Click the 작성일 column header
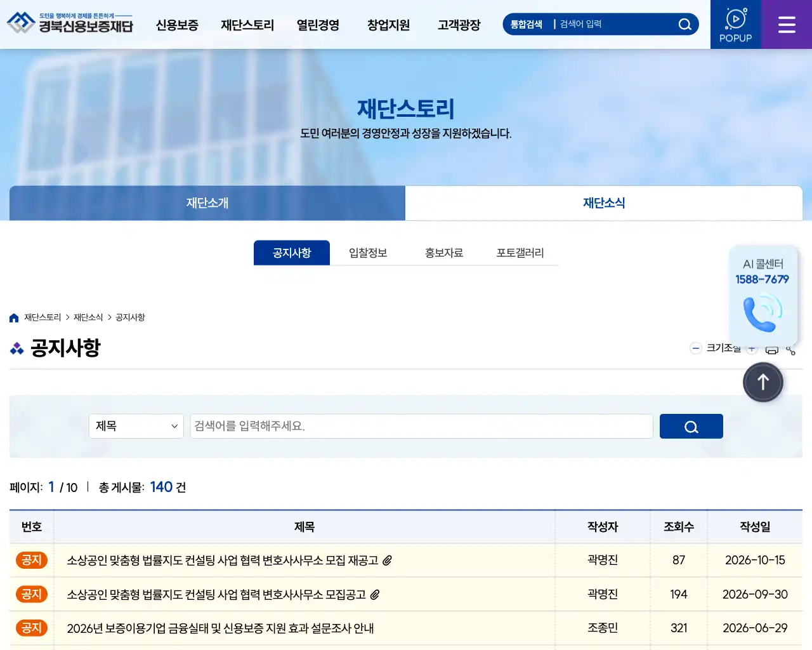Image resolution: width=812 pixels, height=650 pixels. pyautogui.click(x=755, y=527)
